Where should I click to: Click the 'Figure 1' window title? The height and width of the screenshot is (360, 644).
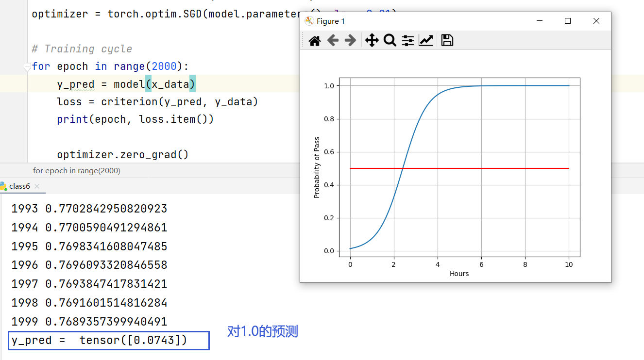pyautogui.click(x=331, y=21)
